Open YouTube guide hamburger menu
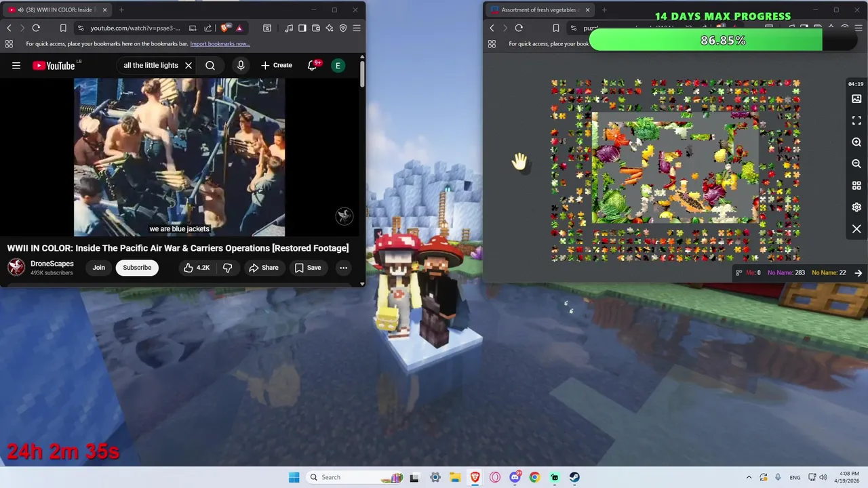This screenshot has width=868, height=488. 16,66
